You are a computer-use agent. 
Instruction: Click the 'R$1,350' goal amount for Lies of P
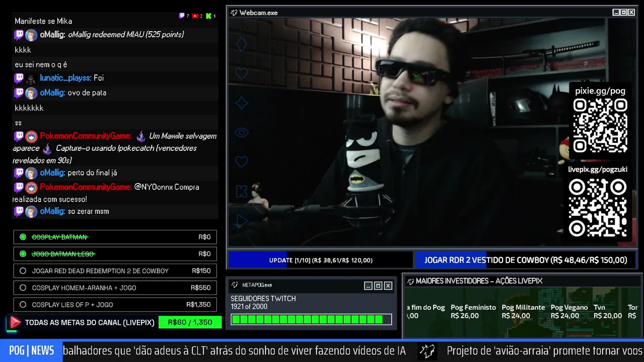tap(198, 305)
